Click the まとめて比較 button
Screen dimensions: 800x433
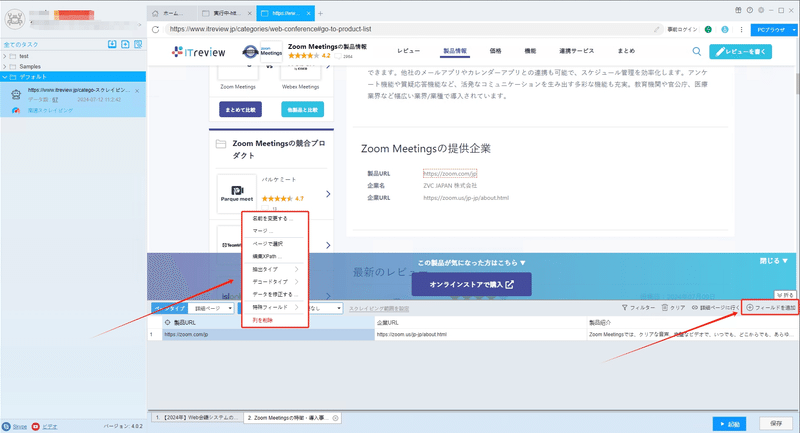[x=240, y=110]
